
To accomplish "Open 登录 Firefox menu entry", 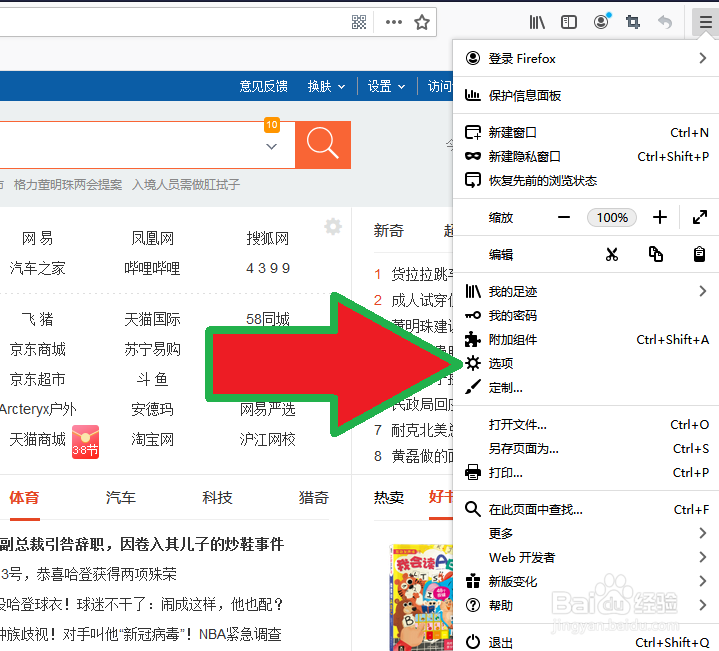I will pos(586,58).
